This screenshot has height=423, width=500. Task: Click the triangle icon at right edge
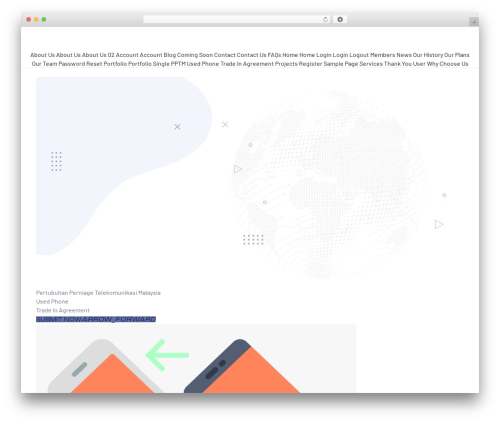coord(439,224)
